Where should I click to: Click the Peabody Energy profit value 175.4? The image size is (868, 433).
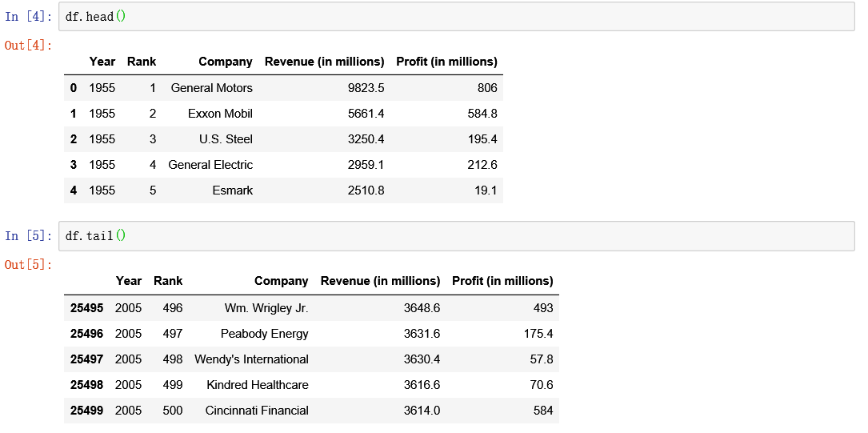pos(535,334)
